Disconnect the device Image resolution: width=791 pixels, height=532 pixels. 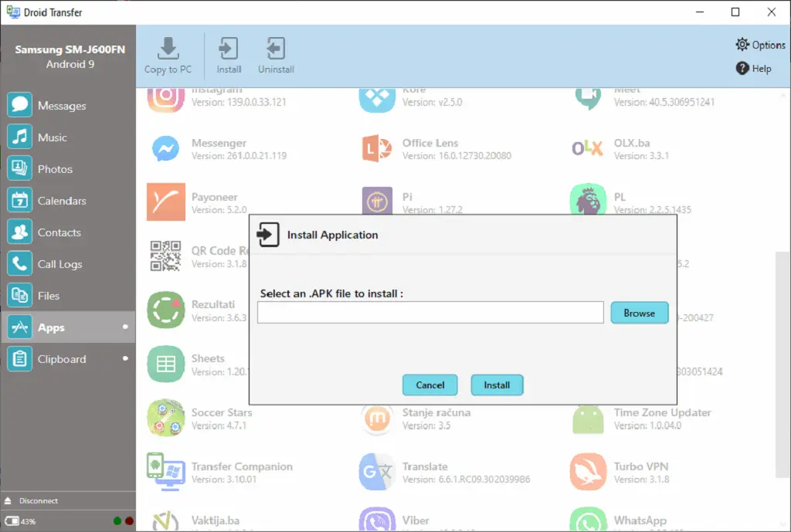pyautogui.click(x=39, y=500)
